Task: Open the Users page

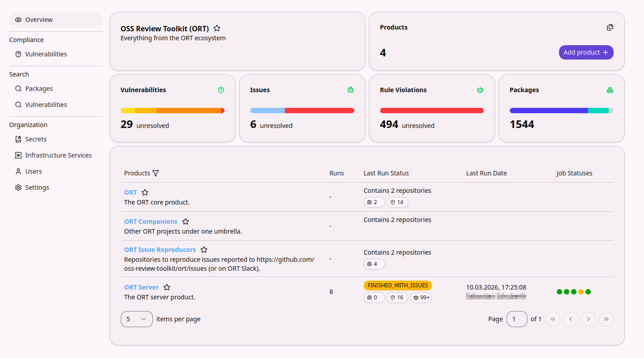Action: pos(56,171)
